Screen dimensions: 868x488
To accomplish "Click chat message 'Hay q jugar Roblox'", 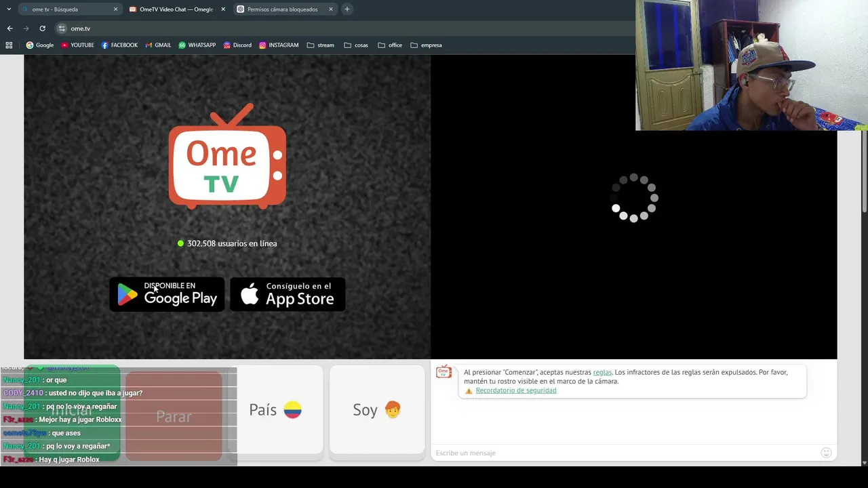I will [69, 460].
